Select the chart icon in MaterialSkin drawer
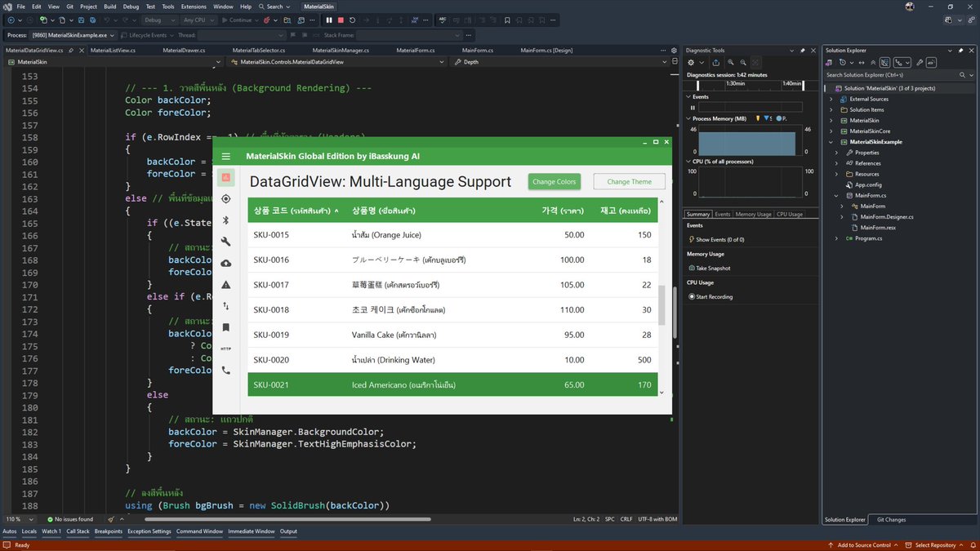This screenshot has height=551, width=980. click(x=226, y=177)
